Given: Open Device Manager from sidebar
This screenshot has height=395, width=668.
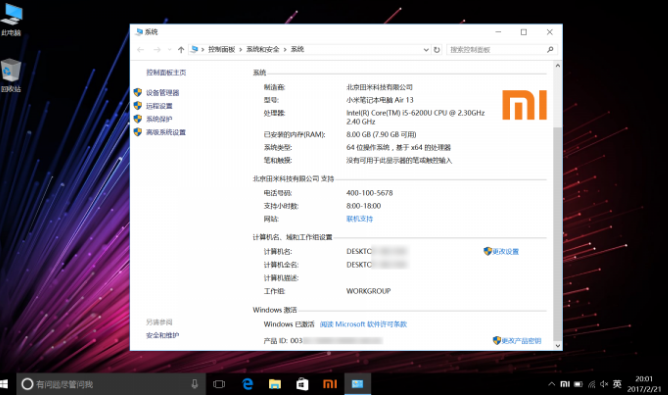Looking at the screenshot, I should pos(162,92).
